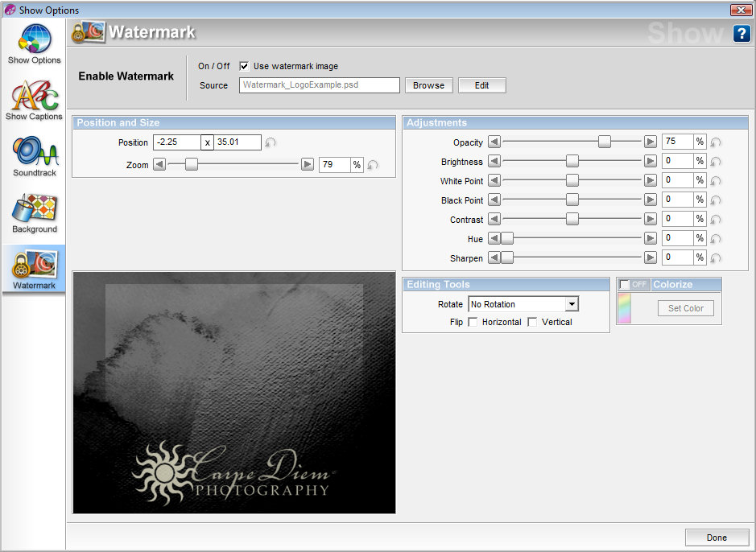The height and width of the screenshot is (552, 756).
Task: Decrease Sharpen with left arrow
Action: tap(494, 257)
